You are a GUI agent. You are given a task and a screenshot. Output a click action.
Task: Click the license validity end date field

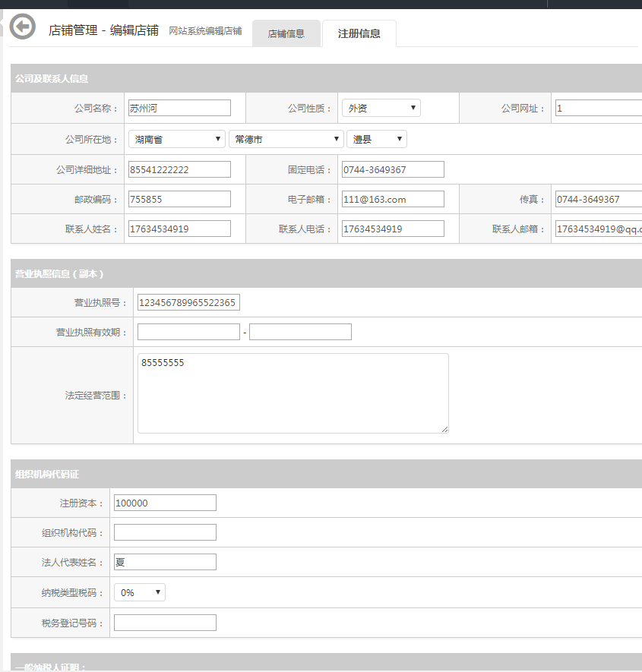click(x=300, y=332)
